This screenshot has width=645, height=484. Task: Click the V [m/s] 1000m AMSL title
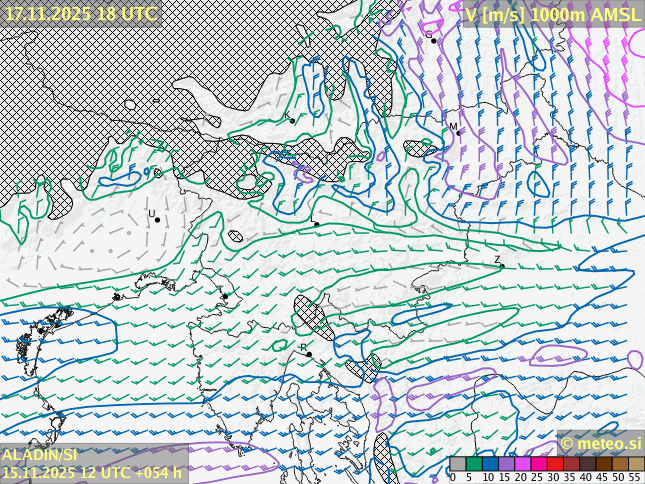coord(552,14)
